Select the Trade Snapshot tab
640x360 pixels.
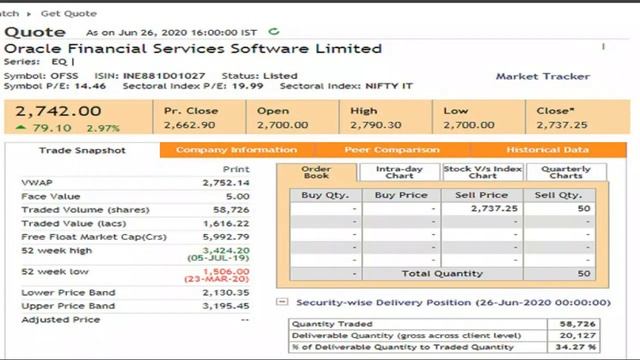82,150
